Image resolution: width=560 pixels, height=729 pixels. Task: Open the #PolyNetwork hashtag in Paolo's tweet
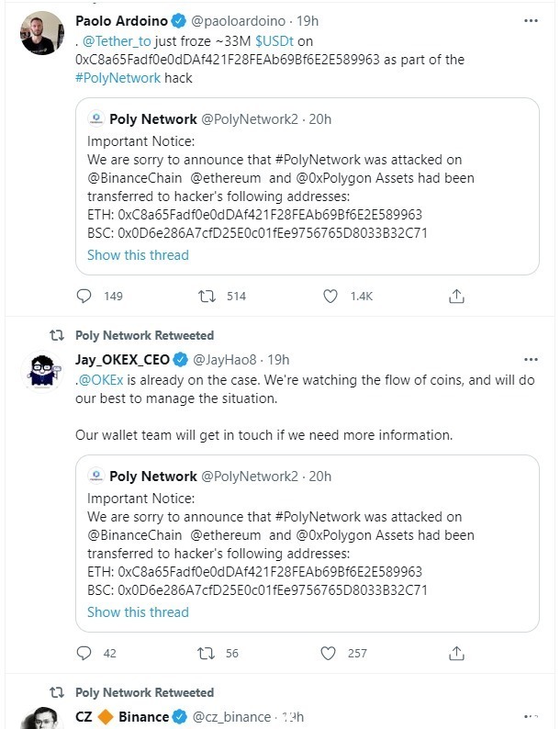[x=118, y=78]
